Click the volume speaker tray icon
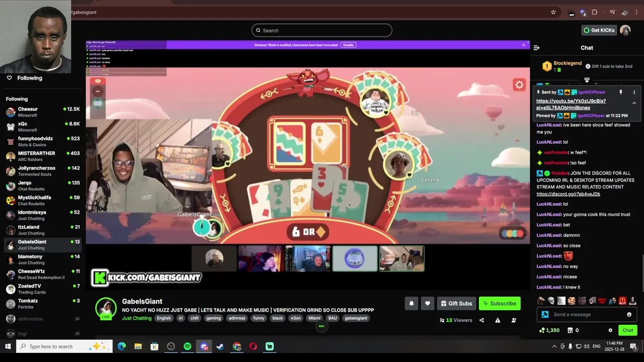This screenshot has width=644, height=362. pyautogui.click(x=587, y=346)
